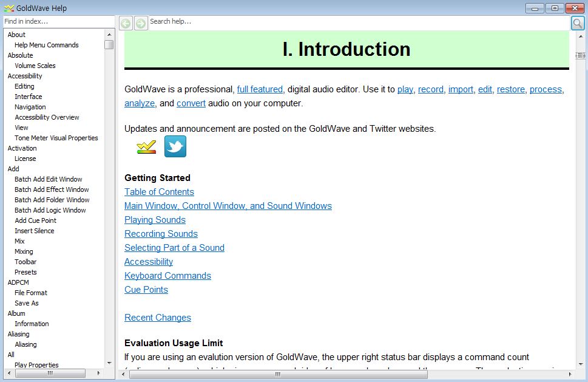This screenshot has height=382, width=588.
Task: Click index horizontal scroll right arrow
Action: click(99, 373)
